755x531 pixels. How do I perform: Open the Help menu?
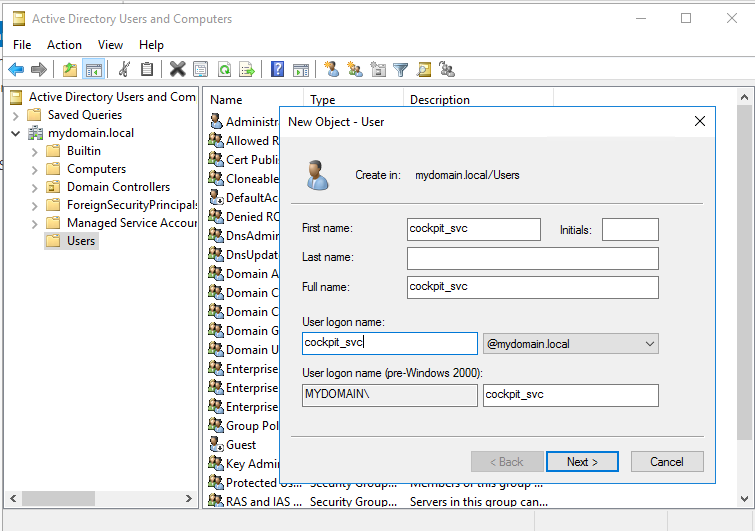coord(151,45)
